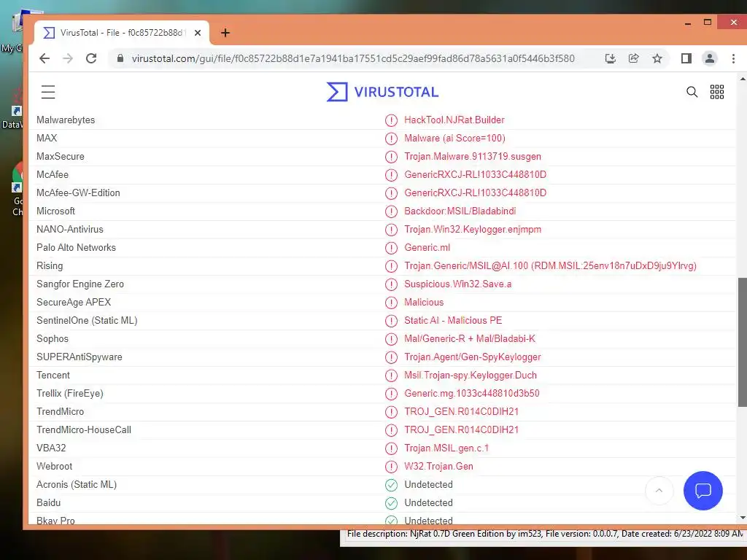Select the Rising Trojan.Generic/MSIL@AI.100 result
Viewport: 747px width, 560px height.
pyautogui.click(x=550, y=265)
